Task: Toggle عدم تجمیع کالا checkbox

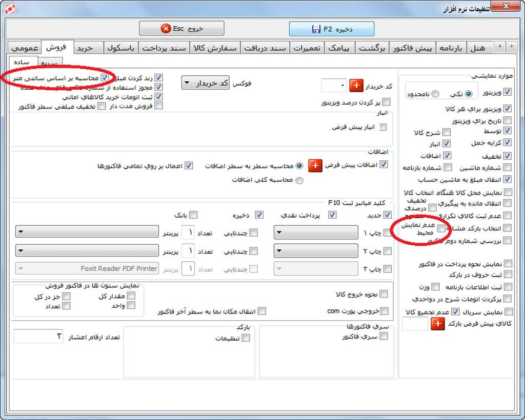Action: point(455,311)
